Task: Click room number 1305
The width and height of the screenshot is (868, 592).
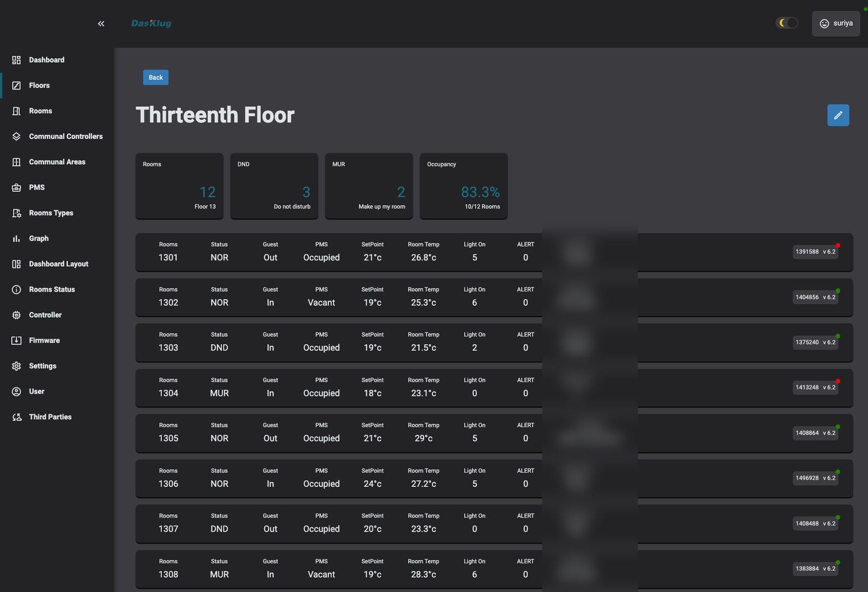Action: [168, 438]
